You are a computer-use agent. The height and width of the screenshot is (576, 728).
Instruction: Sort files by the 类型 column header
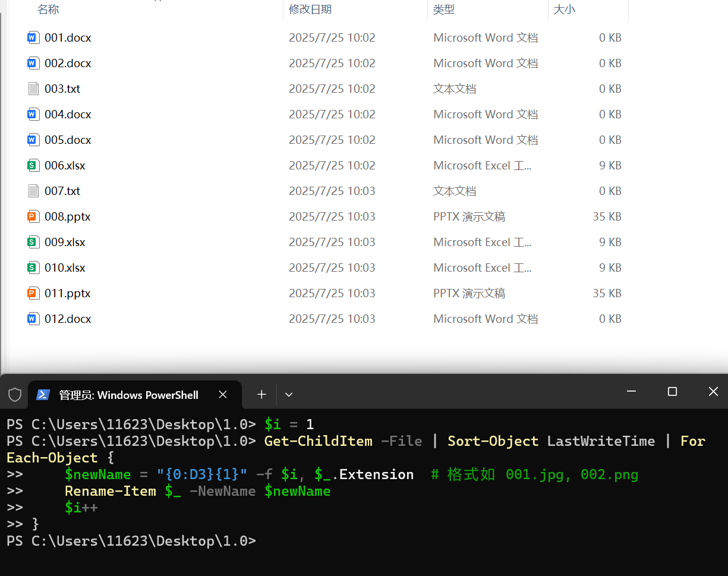(x=443, y=10)
